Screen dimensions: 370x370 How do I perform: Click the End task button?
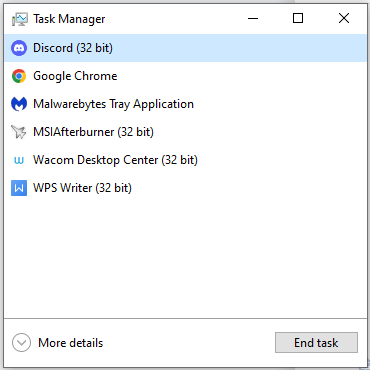(x=316, y=342)
